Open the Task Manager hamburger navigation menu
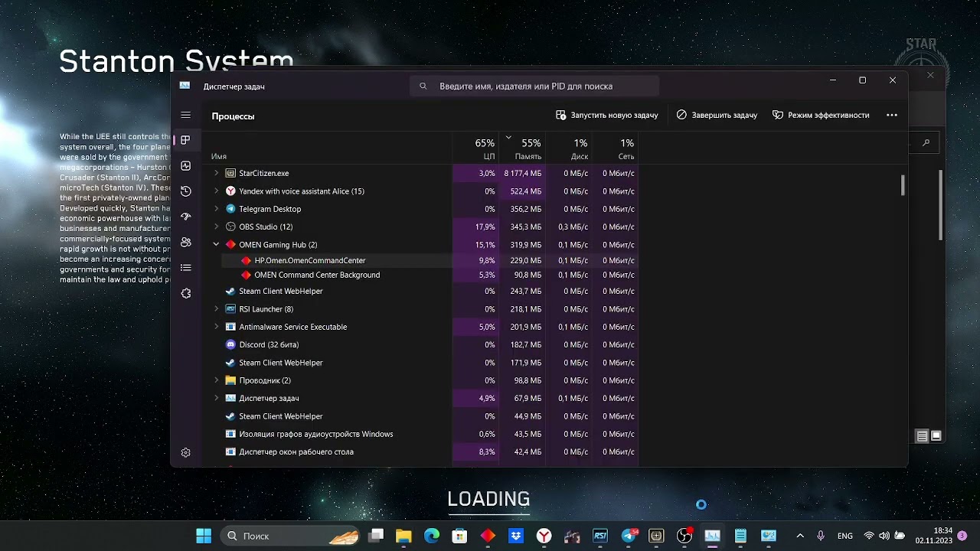This screenshot has width=980, height=551. [185, 115]
